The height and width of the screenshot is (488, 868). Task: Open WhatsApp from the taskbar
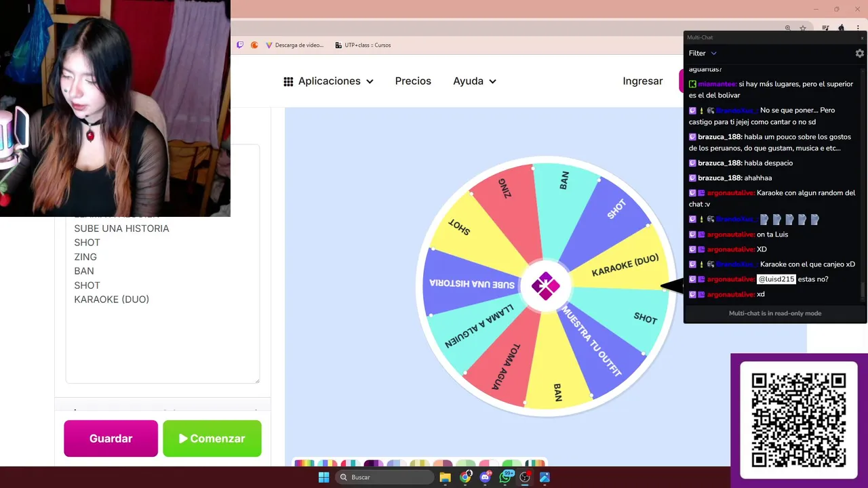505,477
